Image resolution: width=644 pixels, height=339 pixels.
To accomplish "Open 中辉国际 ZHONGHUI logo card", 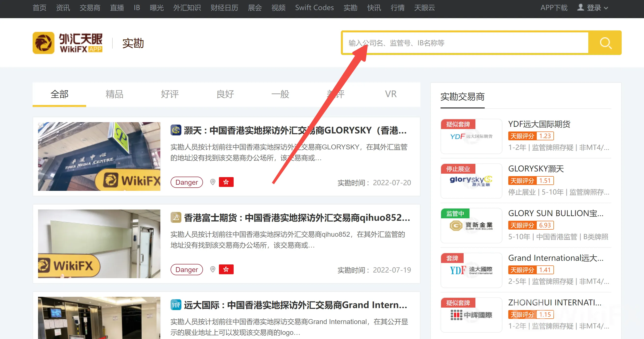I will [471, 315].
